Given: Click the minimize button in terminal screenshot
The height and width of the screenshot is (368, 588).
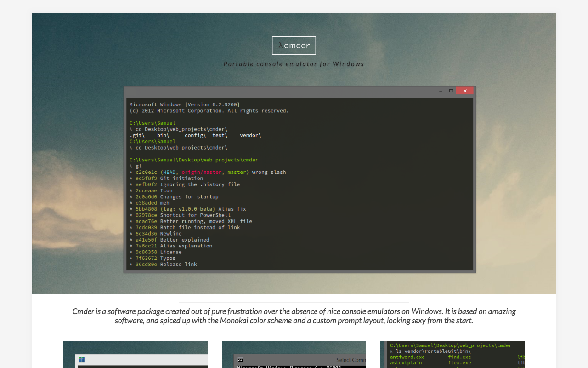Looking at the screenshot, I should (x=441, y=91).
